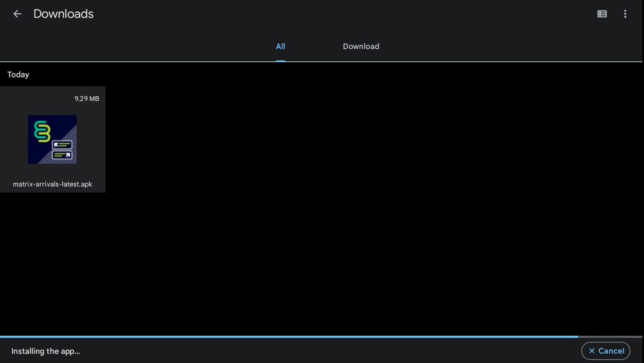Image resolution: width=644 pixels, height=363 pixels.
Task: Click the X icon inside Cancel
Action: [591, 351]
